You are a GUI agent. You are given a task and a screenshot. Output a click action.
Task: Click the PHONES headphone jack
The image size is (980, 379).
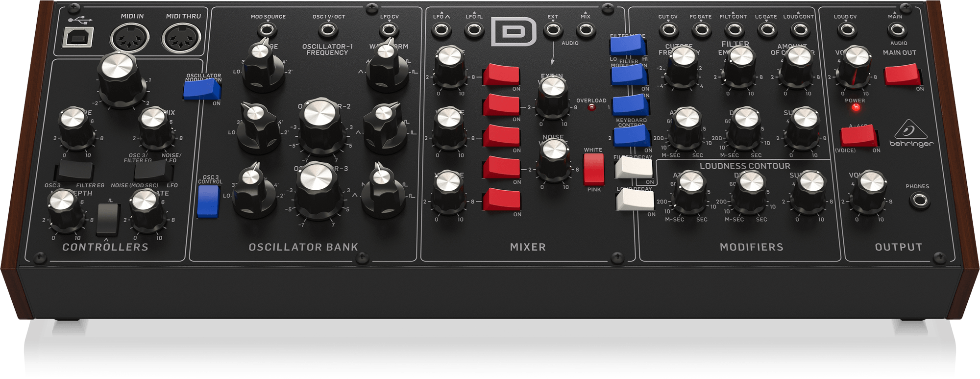tap(920, 200)
